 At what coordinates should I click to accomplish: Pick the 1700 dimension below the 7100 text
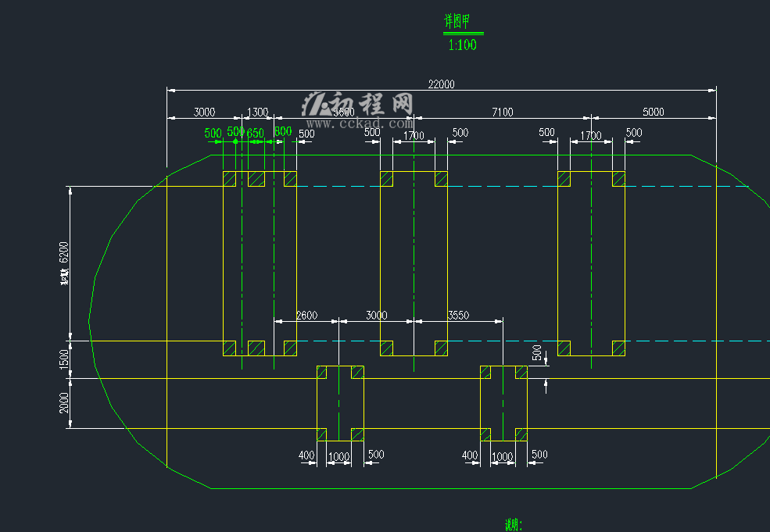591,135
